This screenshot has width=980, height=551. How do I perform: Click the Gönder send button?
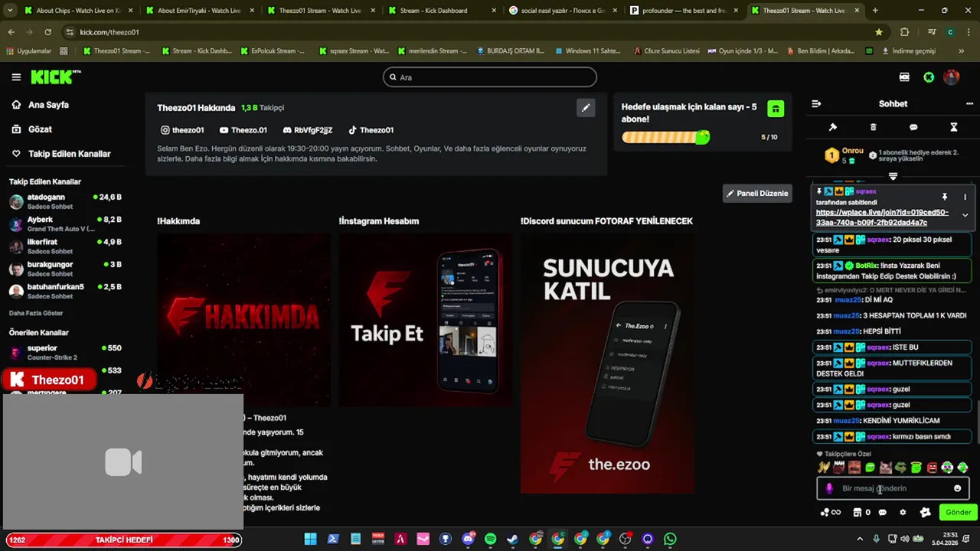click(x=959, y=513)
